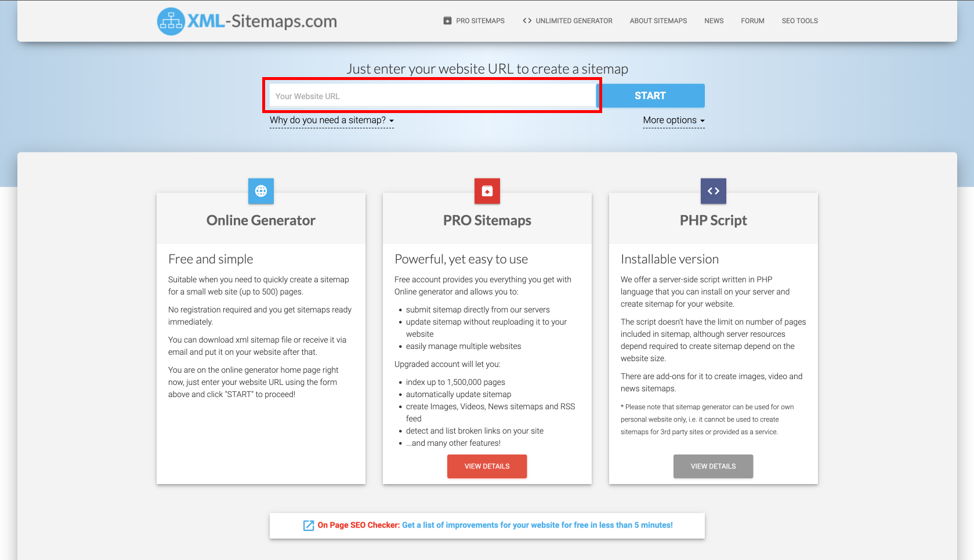
Task: Open the NEWS menu item
Action: [714, 21]
